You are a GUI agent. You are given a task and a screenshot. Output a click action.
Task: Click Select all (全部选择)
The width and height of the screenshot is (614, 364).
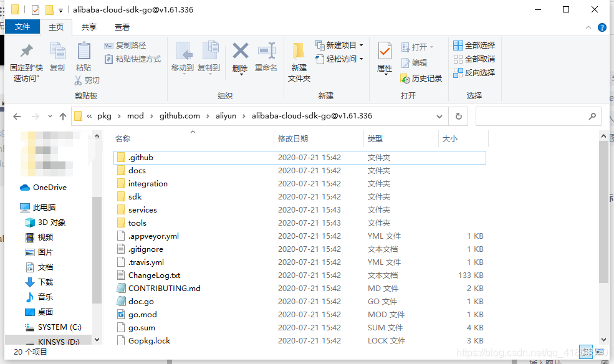point(474,45)
